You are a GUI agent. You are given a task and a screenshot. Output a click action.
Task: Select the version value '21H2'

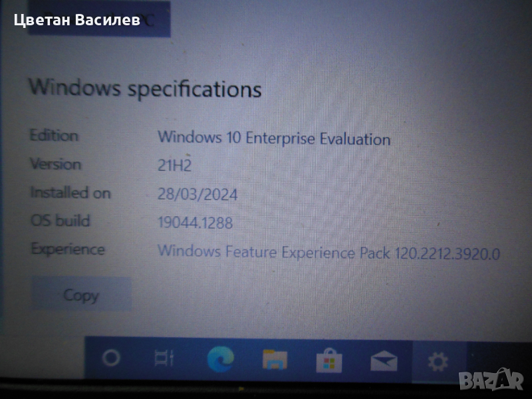click(174, 165)
